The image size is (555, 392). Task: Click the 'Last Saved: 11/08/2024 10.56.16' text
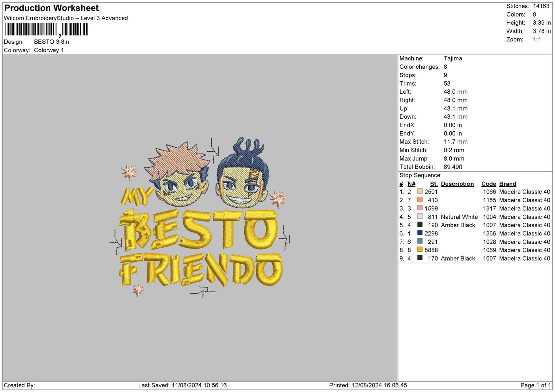coord(182,385)
